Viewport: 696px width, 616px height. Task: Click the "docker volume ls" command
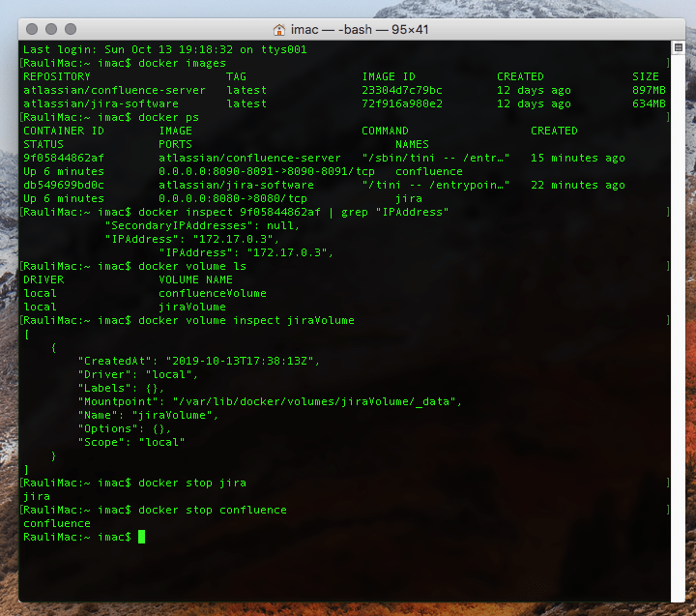coord(192,266)
